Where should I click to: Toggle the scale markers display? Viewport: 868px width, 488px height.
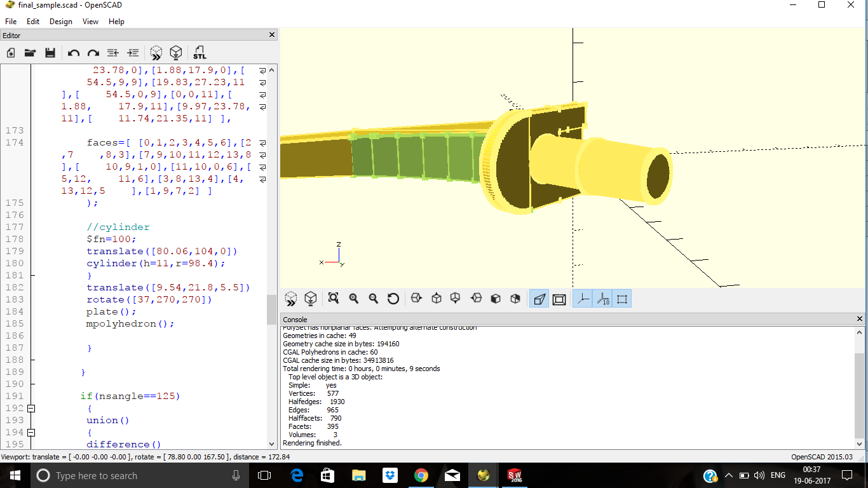pyautogui.click(x=602, y=298)
